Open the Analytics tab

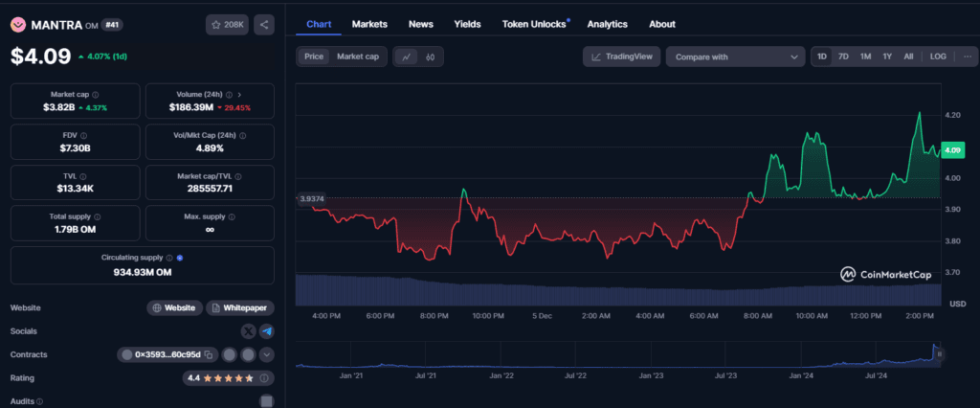click(x=607, y=24)
